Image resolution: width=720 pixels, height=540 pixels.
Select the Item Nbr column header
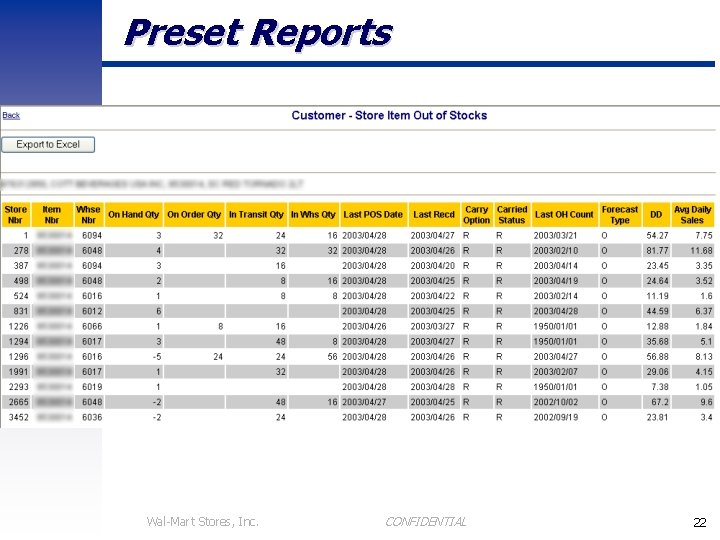[52, 214]
